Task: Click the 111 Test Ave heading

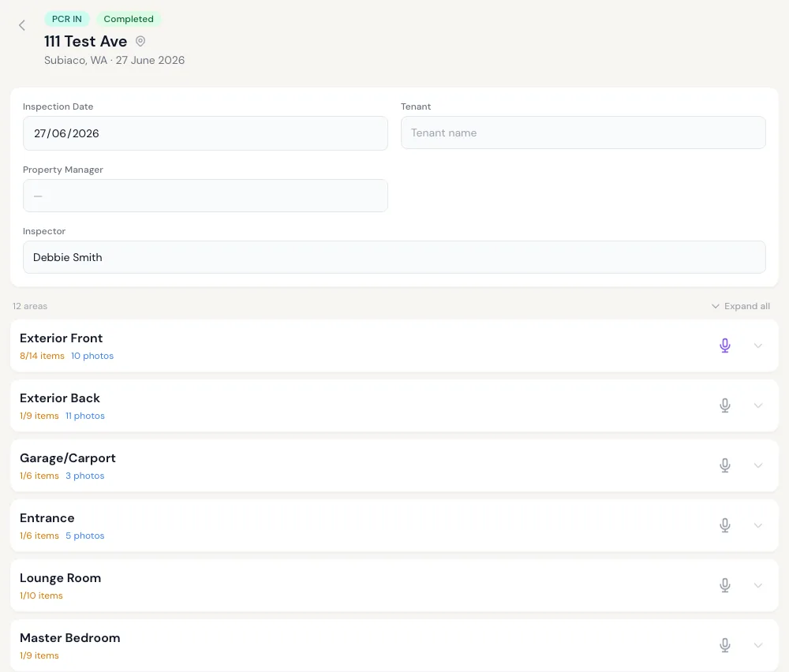Action: [x=85, y=41]
